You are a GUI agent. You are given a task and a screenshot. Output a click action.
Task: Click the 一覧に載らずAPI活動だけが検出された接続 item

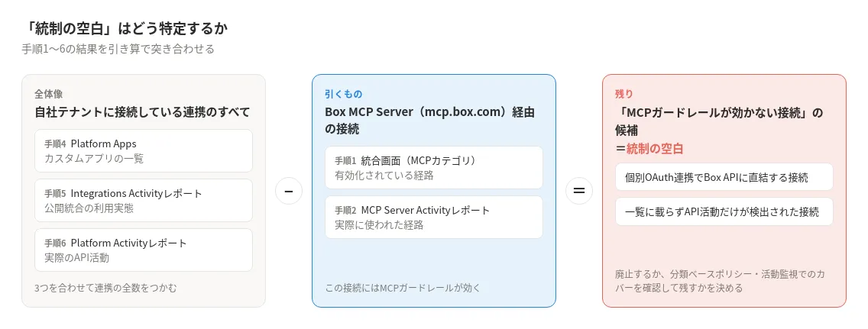(724, 211)
